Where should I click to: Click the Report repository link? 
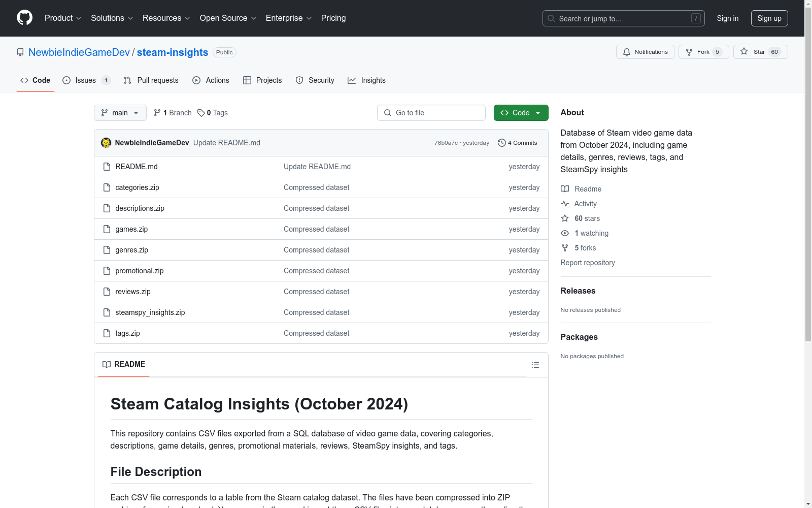tap(588, 263)
